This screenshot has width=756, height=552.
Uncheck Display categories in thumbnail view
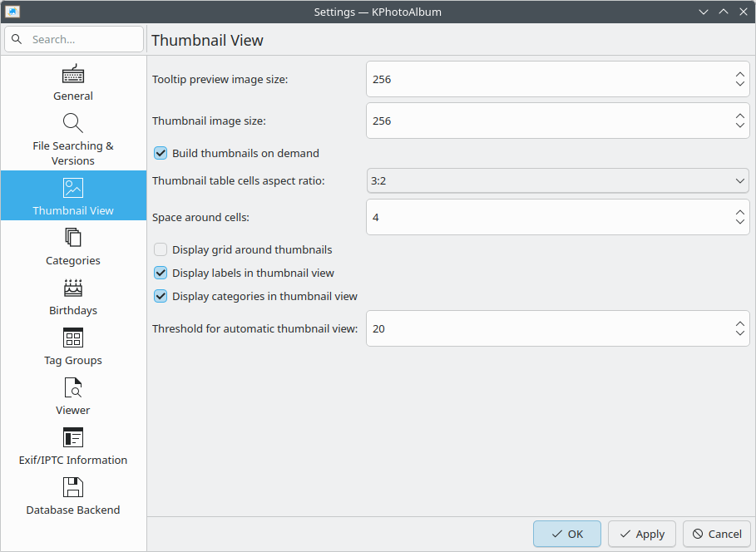[x=161, y=296]
